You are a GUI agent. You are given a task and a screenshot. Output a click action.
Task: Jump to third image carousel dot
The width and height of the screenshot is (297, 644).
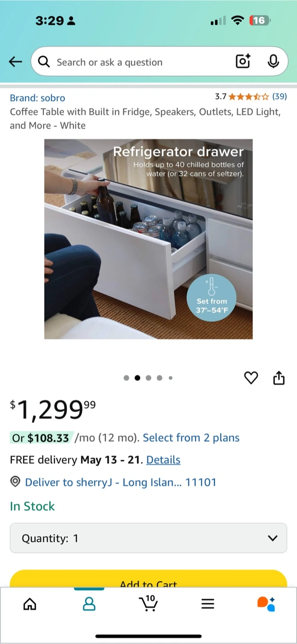(x=148, y=378)
